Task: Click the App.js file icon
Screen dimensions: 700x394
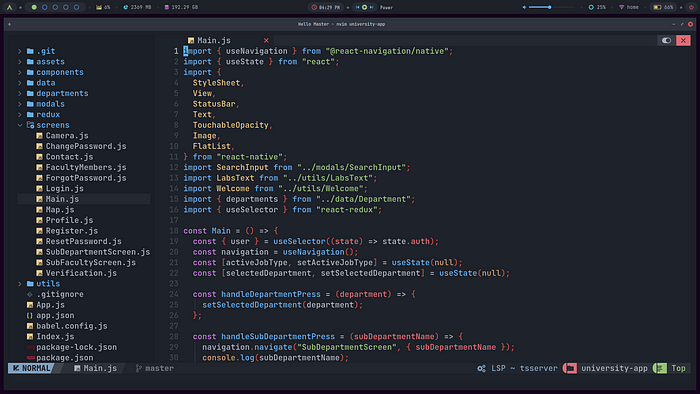Action: (30, 305)
